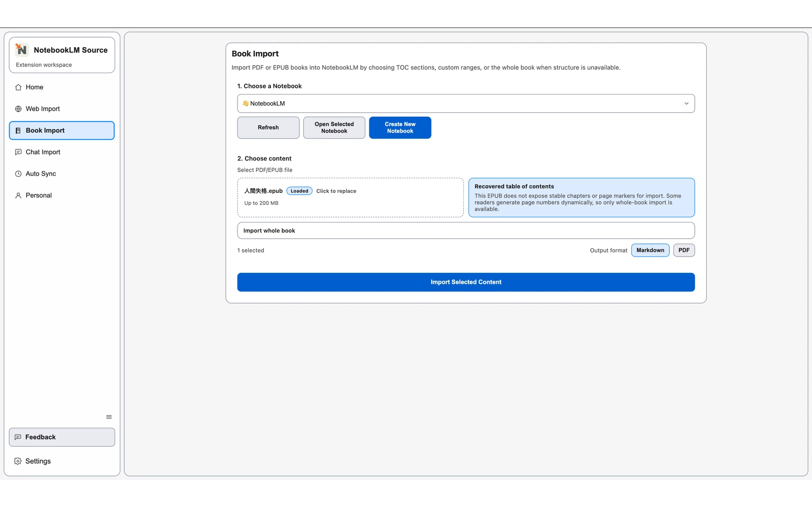This screenshot has height=508, width=812.
Task: Click the NotebookLM Source logo icon
Action: [x=21, y=49]
